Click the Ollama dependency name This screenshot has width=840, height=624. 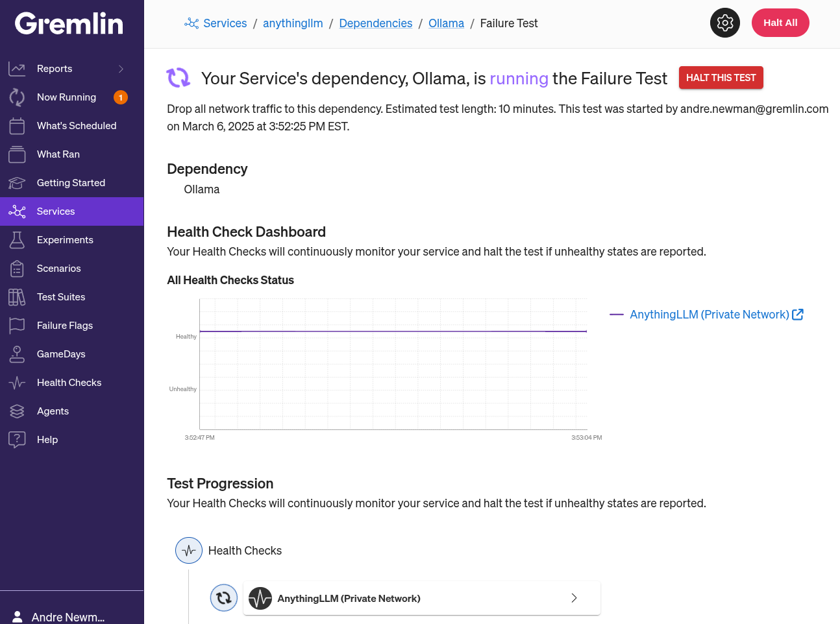coord(202,189)
